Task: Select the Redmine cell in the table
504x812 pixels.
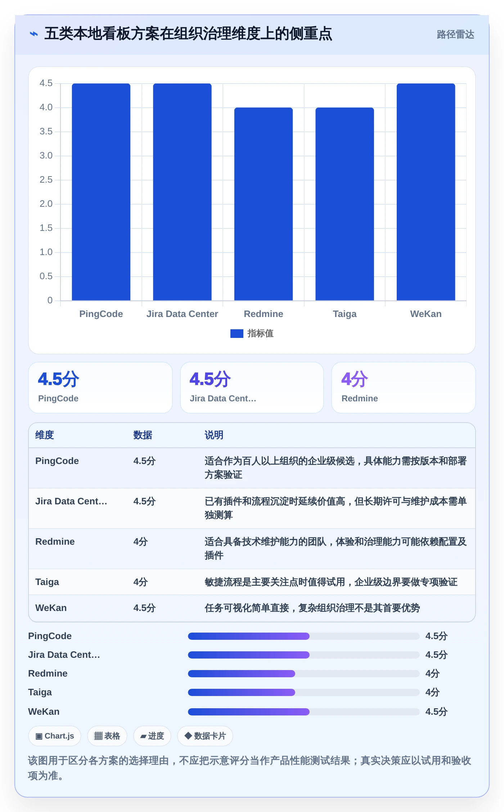Action: click(x=55, y=542)
